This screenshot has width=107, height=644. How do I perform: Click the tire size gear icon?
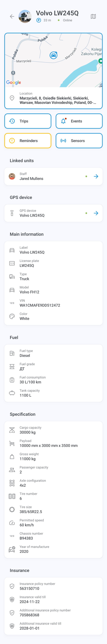(12, 509)
